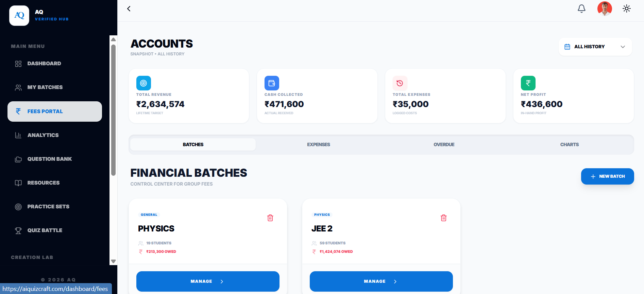
Task: Click the sidebar scrollbar thumb
Action: tap(114, 110)
